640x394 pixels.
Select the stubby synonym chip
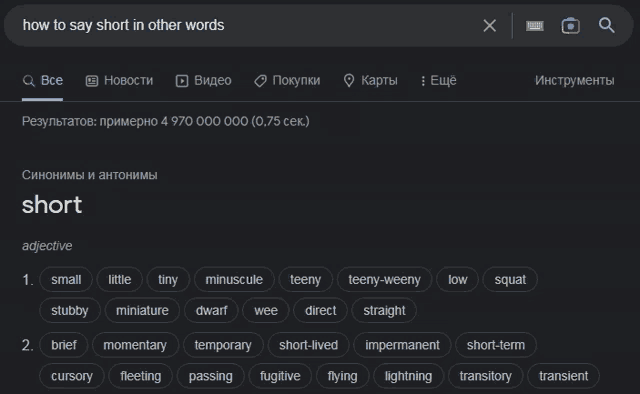click(69, 311)
